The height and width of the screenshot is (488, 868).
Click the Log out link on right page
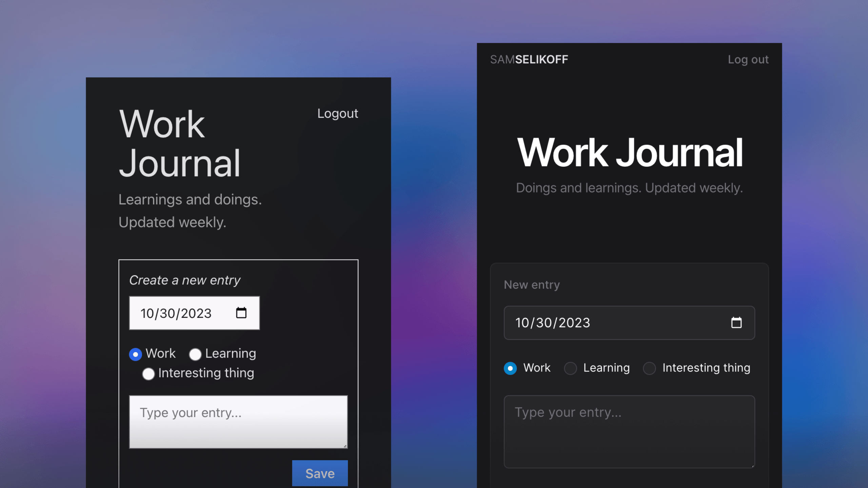pyautogui.click(x=748, y=60)
